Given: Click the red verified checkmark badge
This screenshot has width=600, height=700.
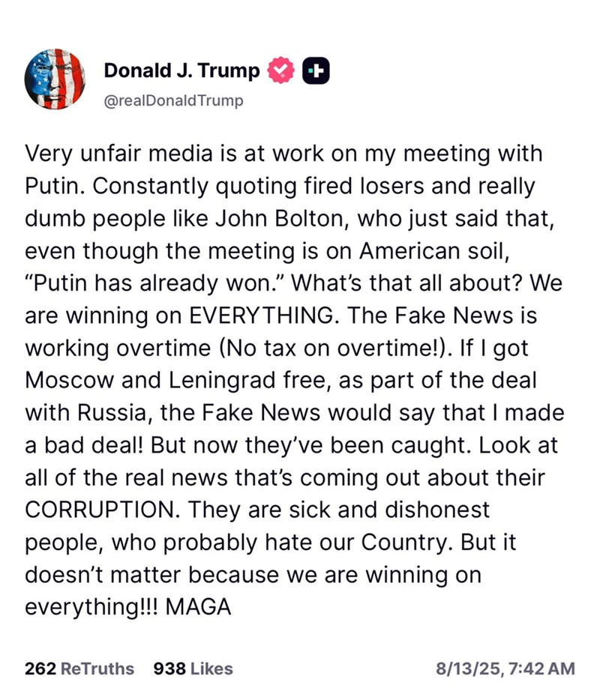Looking at the screenshot, I should (x=280, y=70).
